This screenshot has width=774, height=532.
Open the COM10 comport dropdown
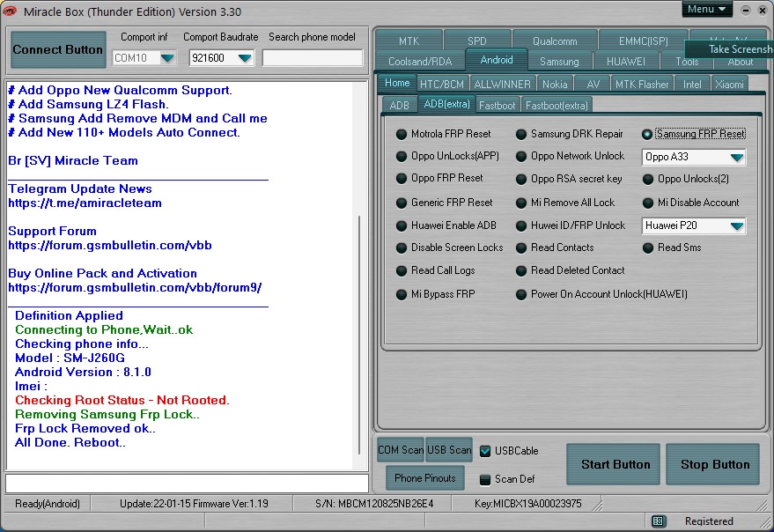167,58
